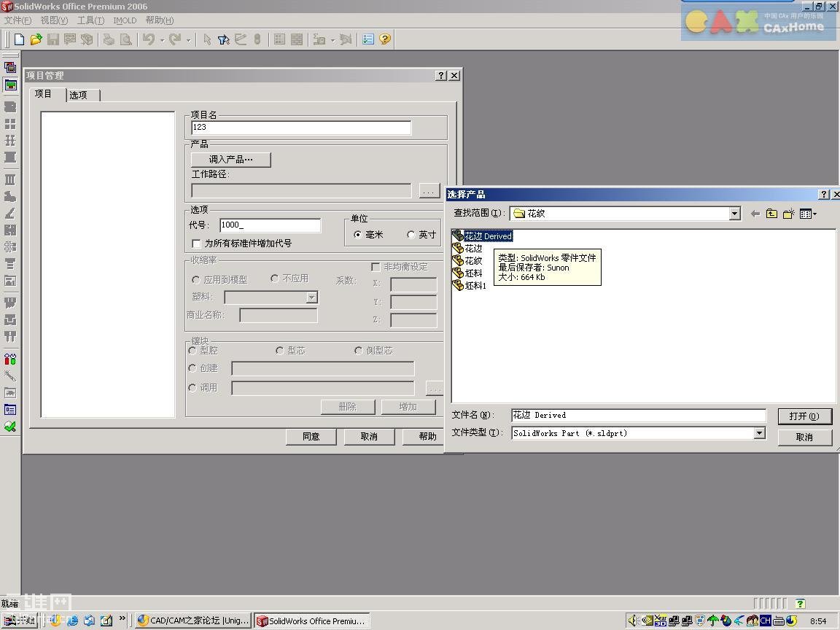Click the 调入产品 load product button
Screen dimensions: 840x630
[231, 160]
